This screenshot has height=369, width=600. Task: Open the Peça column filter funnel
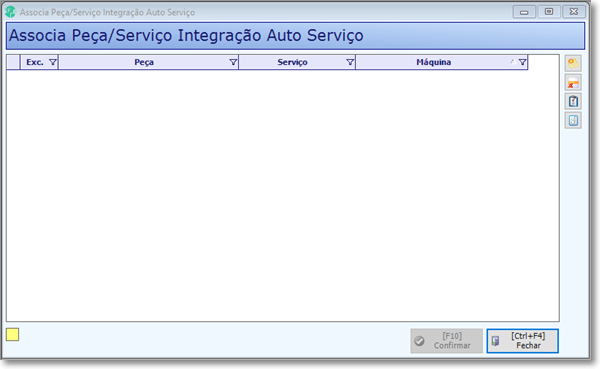233,62
